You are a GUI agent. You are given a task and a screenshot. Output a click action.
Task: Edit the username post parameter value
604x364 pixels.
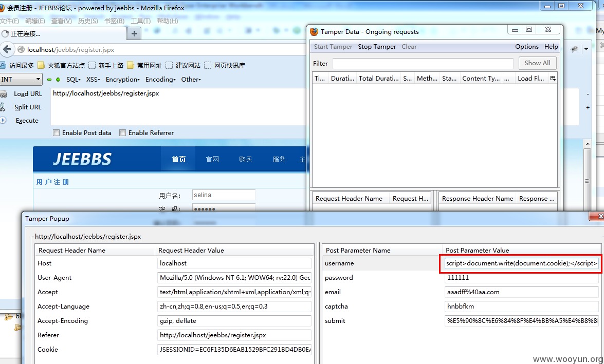pos(521,263)
